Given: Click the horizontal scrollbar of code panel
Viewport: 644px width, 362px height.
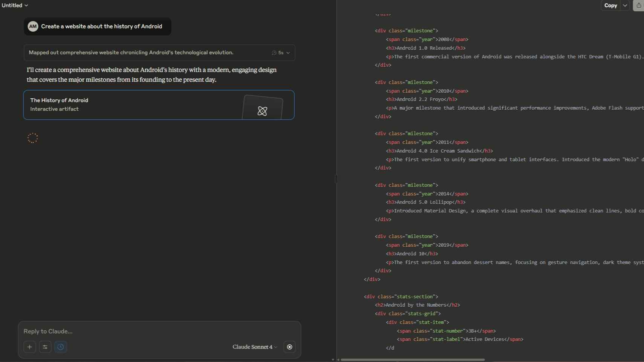Looking at the screenshot, I should coord(413,360).
